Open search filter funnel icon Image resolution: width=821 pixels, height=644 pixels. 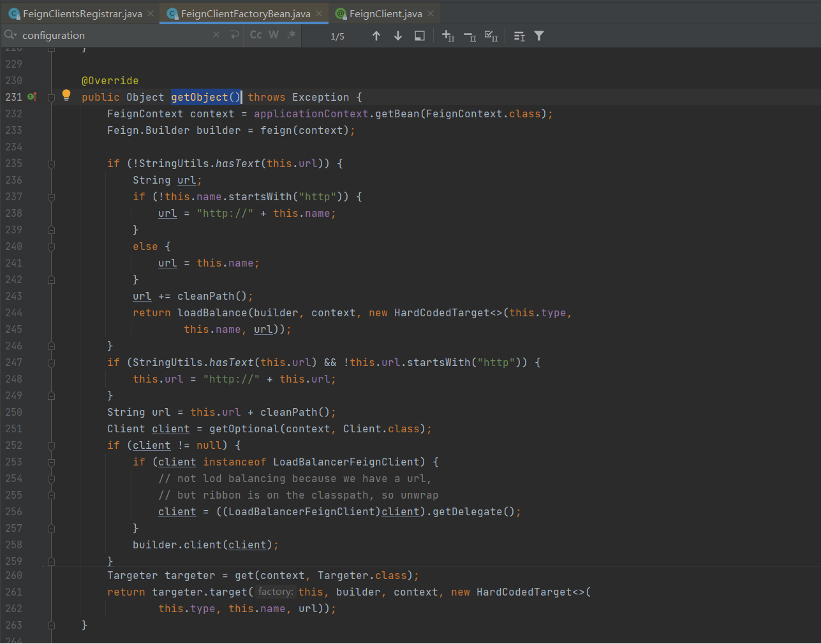[539, 36]
